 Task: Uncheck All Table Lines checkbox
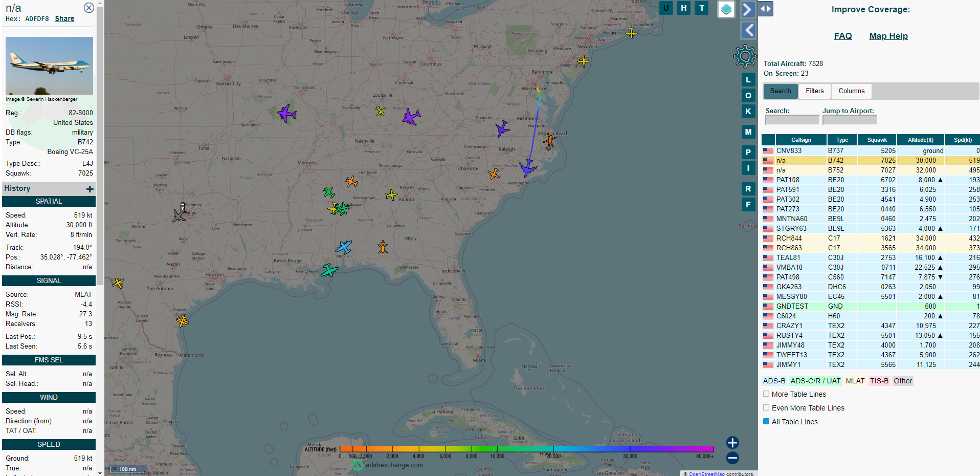click(766, 422)
